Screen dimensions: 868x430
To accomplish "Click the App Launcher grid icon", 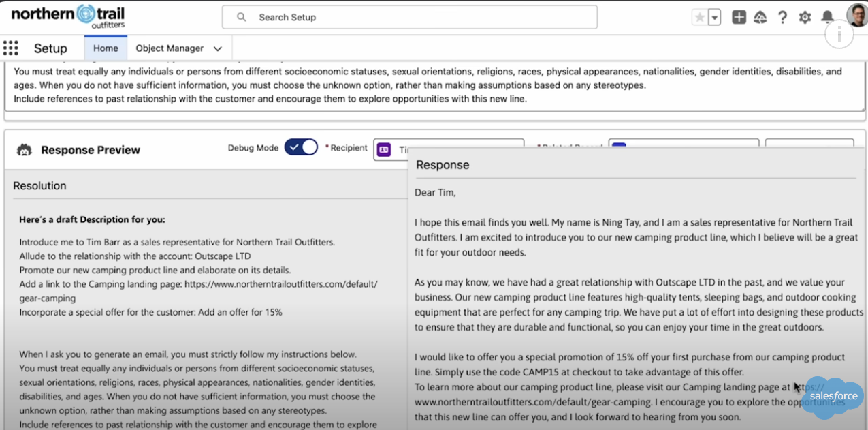I will tap(10, 48).
